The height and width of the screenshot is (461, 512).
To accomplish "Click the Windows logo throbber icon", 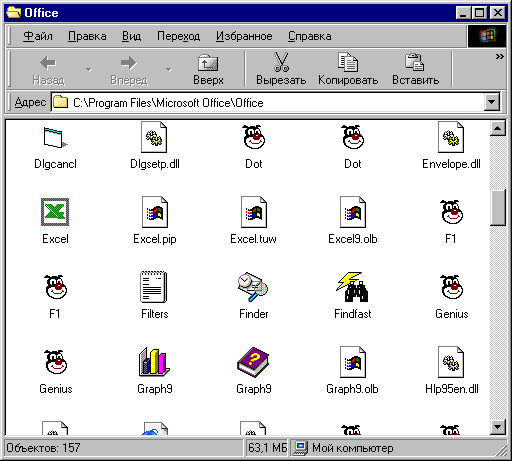I will (487, 36).
